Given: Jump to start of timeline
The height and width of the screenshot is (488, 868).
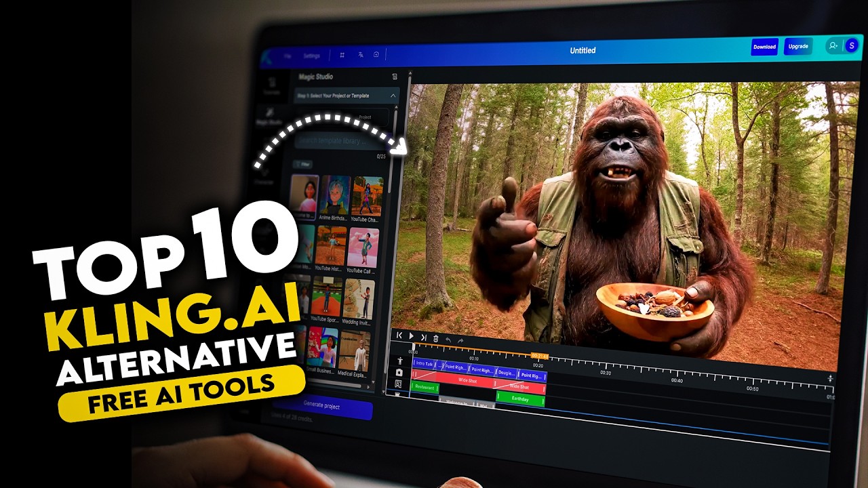Looking at the screenshot, I should pyautogui.click(x=399, y=335).
